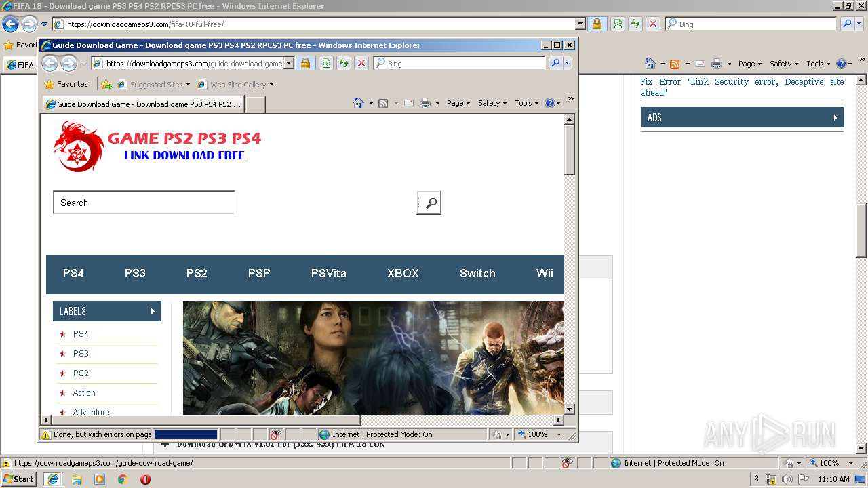Image resolution: width=868 pixels, height=488 pixels.
Task: Click Home icon in front window toolbar
Action: [x=359, y=103]
